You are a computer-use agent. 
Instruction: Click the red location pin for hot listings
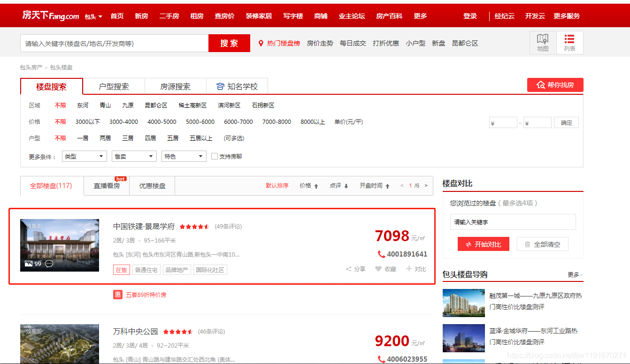coord(261,43)
